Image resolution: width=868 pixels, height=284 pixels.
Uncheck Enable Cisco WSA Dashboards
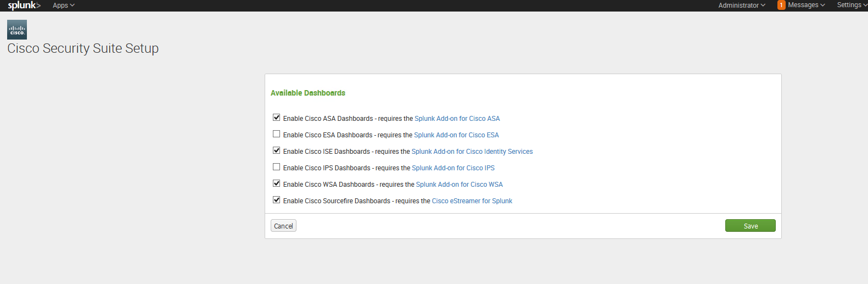pos(277,183)
